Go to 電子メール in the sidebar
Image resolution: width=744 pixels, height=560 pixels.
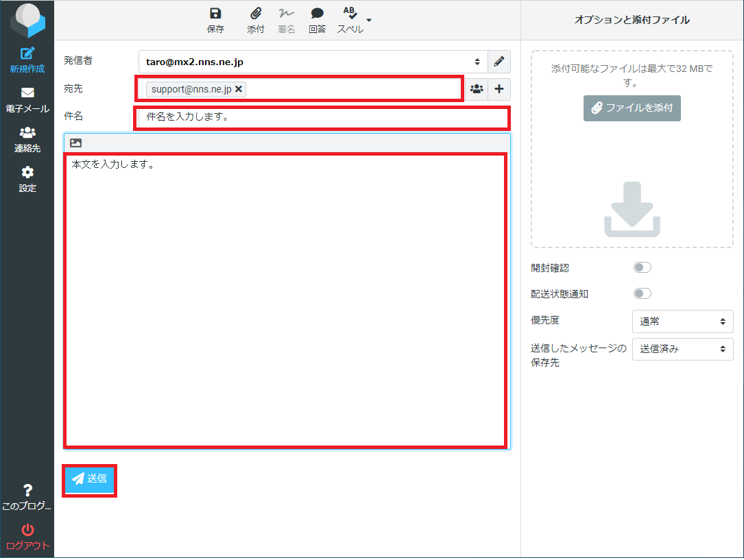[27, 99]
